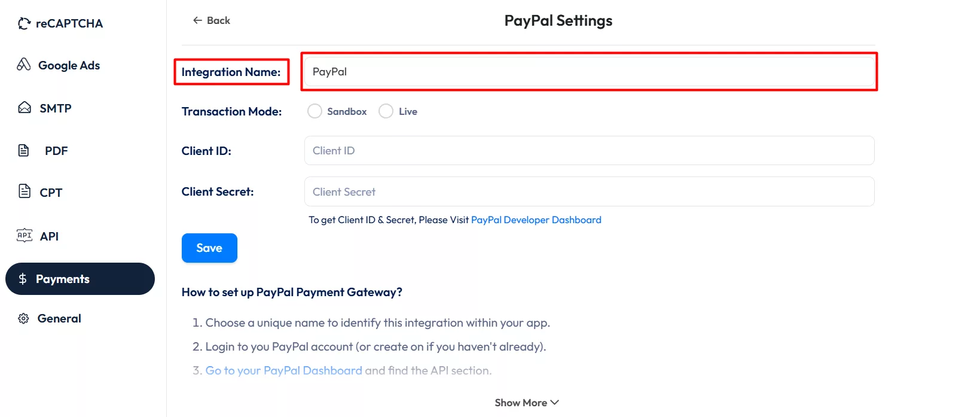Select the Client Secret input box
The height and width of the screenshot is (417, 980).
pyautogui.click(x=588, y=191)
